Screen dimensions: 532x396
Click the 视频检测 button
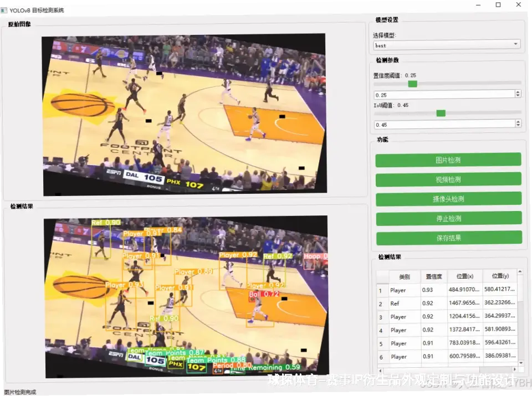click(448, 179)
